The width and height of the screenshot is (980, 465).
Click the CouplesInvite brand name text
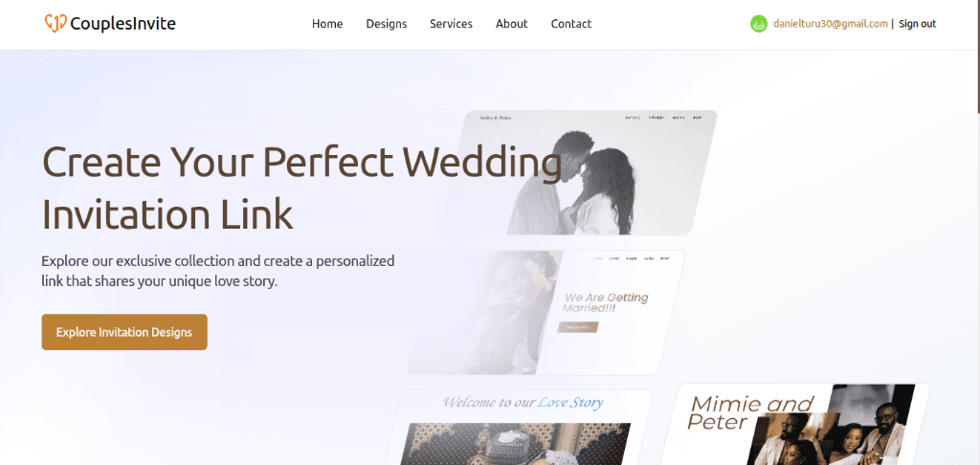point(123,24)
